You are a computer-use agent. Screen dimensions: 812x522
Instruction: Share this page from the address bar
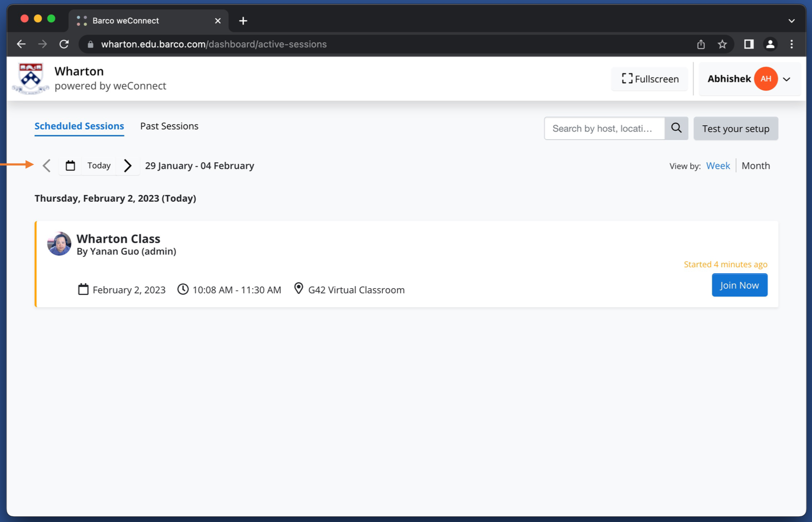tap(701, 44)
